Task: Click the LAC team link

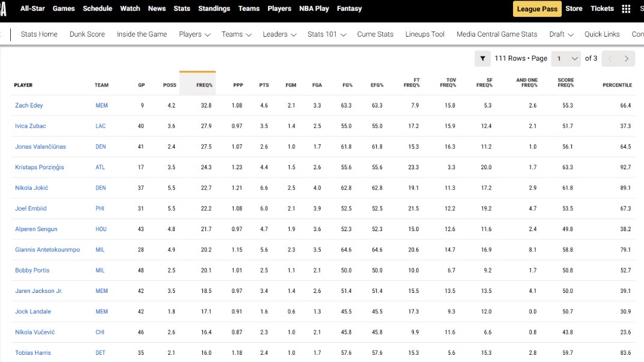Action: tap(101, 126)
